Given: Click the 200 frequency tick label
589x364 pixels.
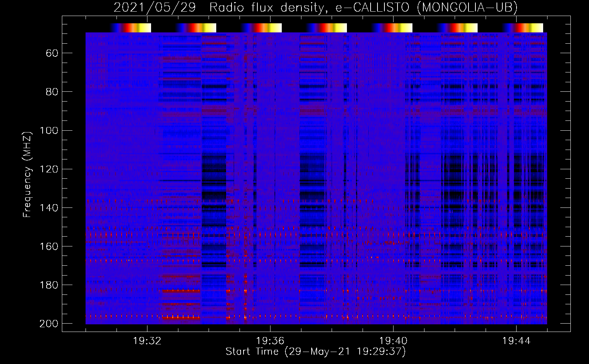Looking at the screenshot, I should (x=49, y=324).
